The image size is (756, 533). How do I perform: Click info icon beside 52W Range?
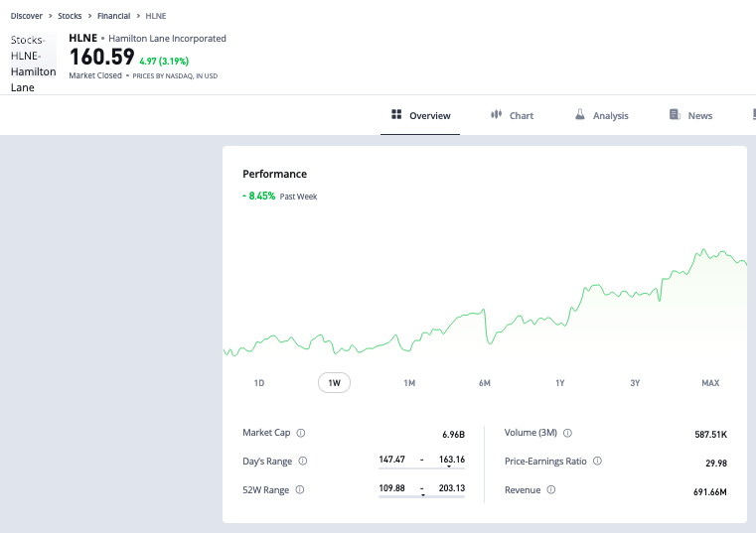pyautogui.click(x=300, y=489)
